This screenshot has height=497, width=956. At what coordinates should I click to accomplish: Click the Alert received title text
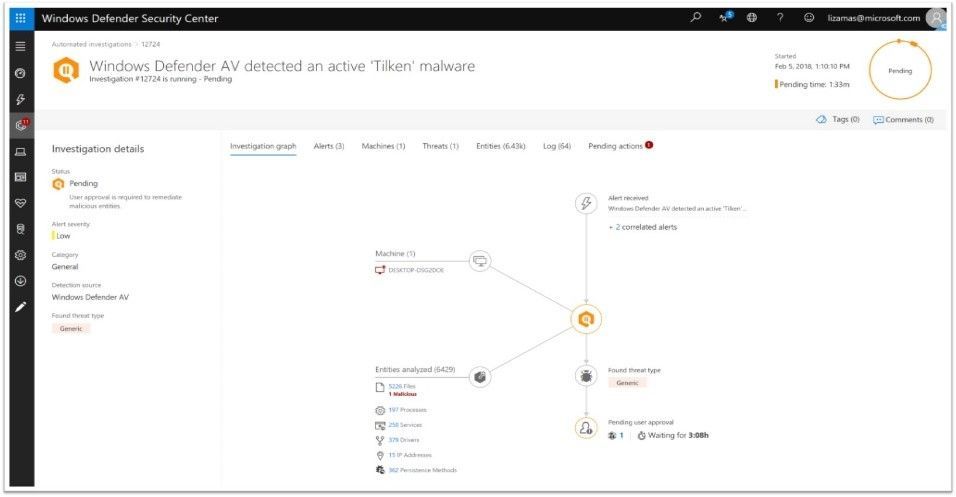click(628, 198)
